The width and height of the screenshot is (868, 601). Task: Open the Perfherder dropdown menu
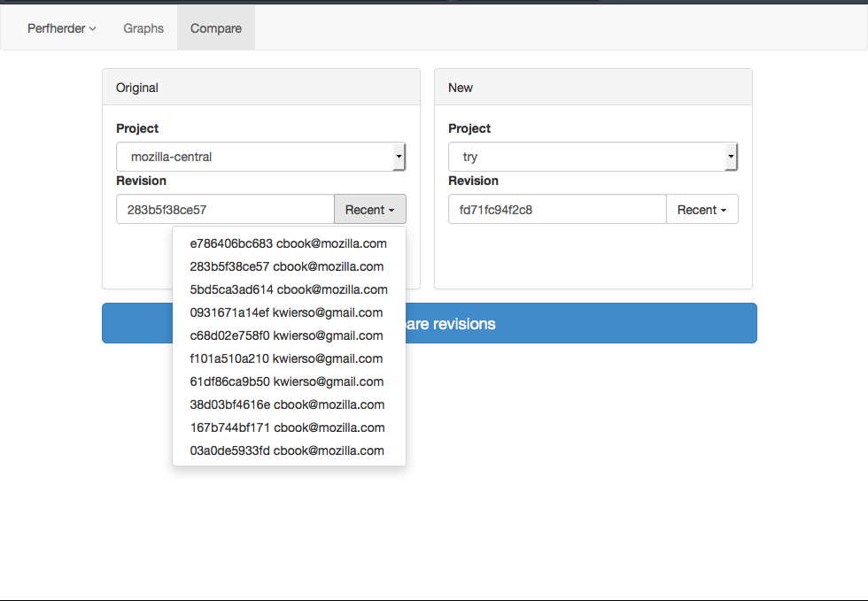61,28
